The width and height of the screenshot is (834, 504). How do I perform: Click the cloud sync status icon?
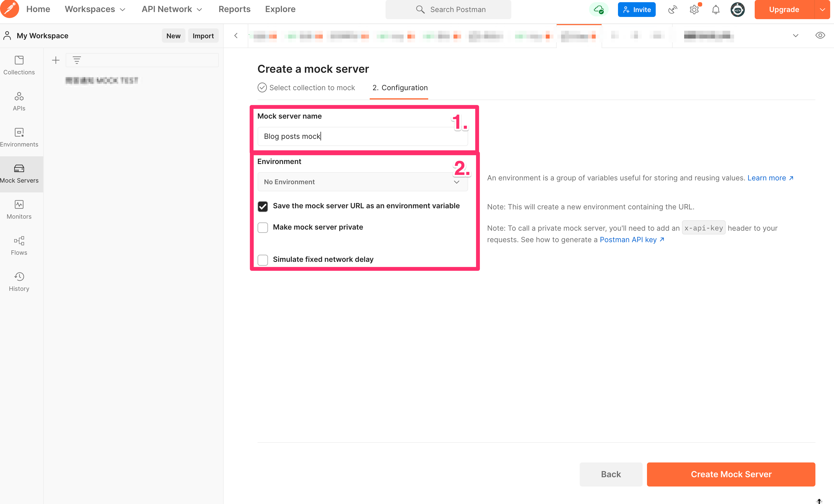[x=598, y=10]
